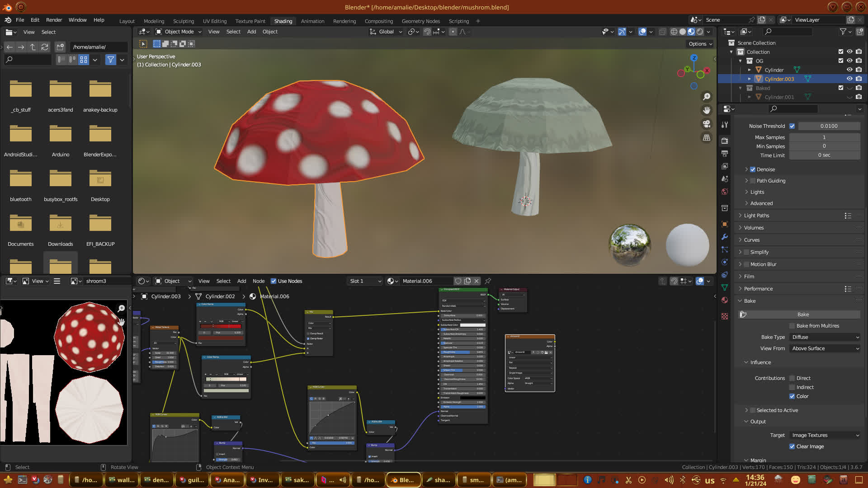Viewport: 868px width, 488px height.
Task: Click the zoom magnifier viewport gizmo
Action: (707, 97)
